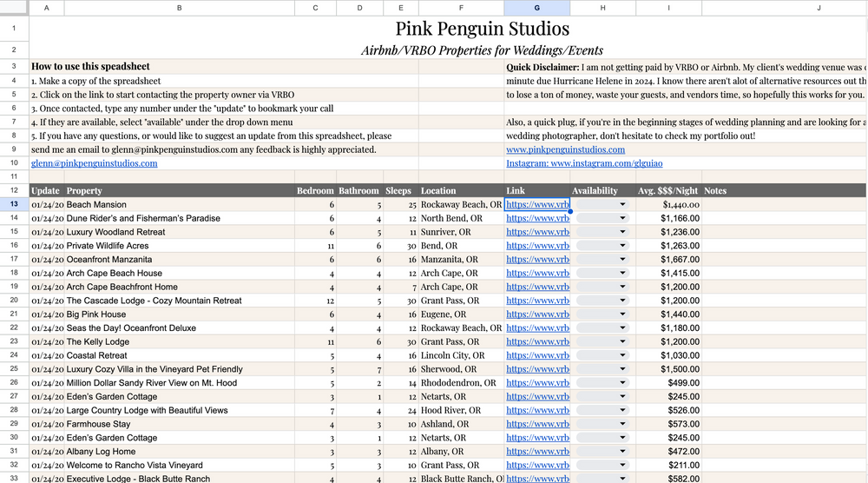
Task: Click the Bathroom header cell
Action: [x=360, y=190]
